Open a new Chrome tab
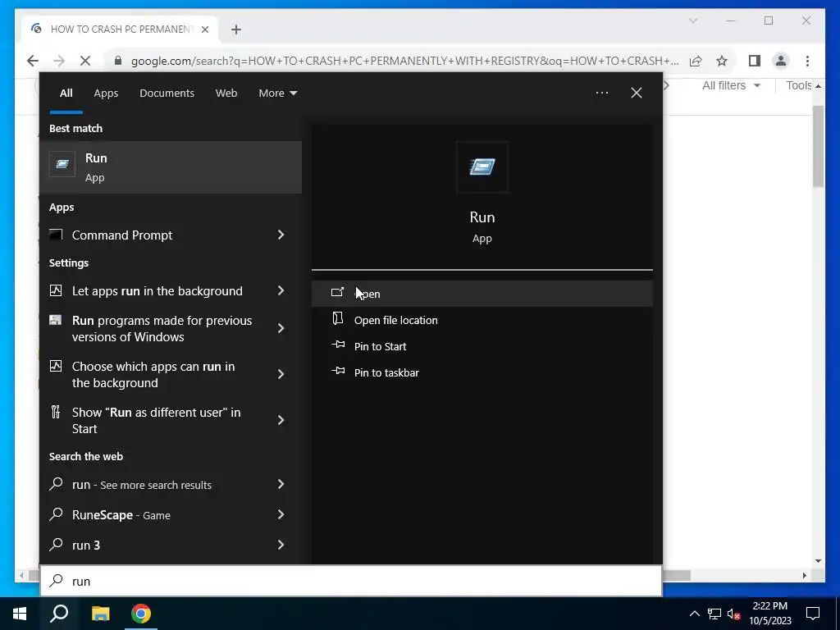The height and width of the screenshot is (630, 840). pos(236,30)
